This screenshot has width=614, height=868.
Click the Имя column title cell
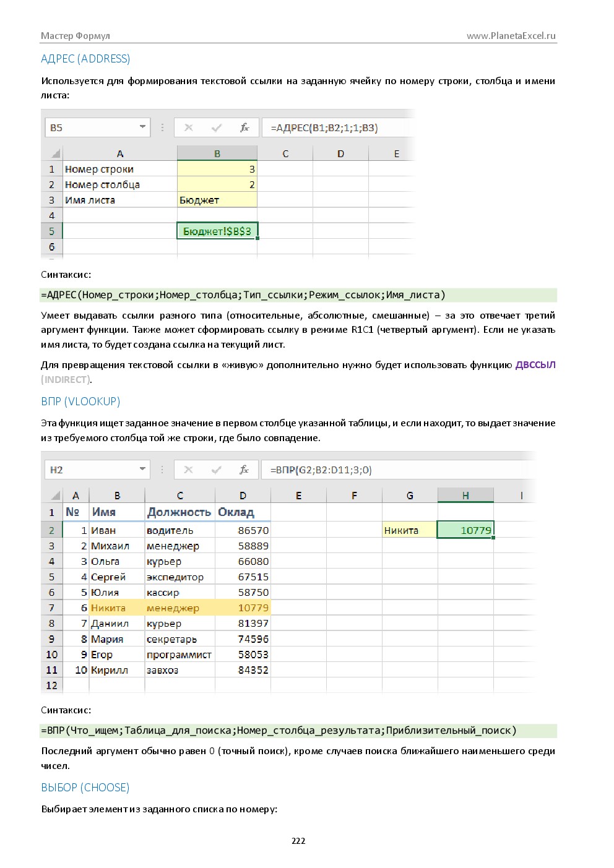117,512
